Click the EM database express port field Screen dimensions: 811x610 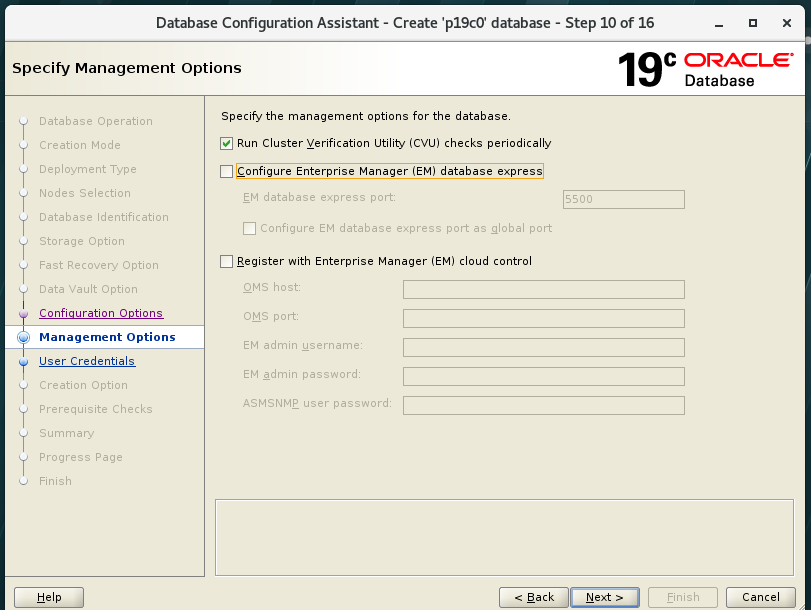click(x=624, y=199)
